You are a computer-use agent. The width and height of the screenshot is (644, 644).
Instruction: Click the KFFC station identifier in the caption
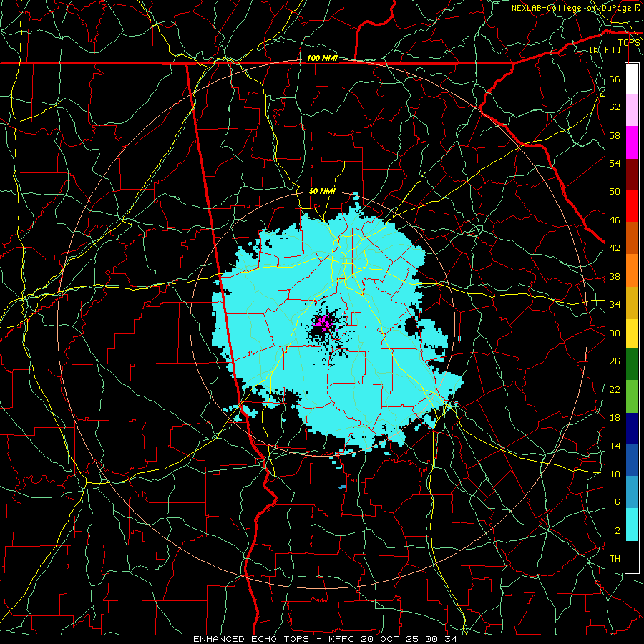(342, 639)
